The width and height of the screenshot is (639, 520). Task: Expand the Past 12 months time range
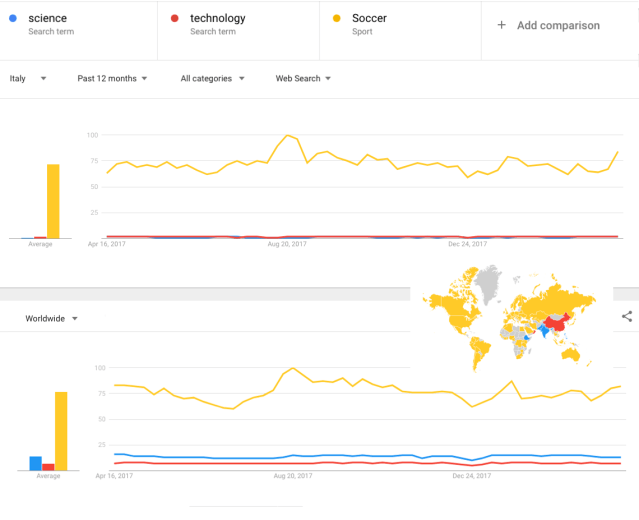pyautogui.click(x=112, y=78)
